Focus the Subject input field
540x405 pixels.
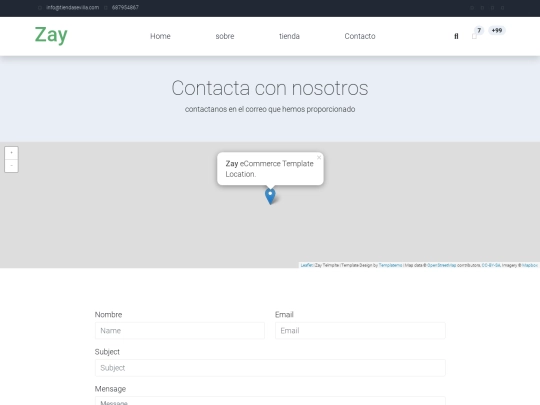click(x=270, y=368)
